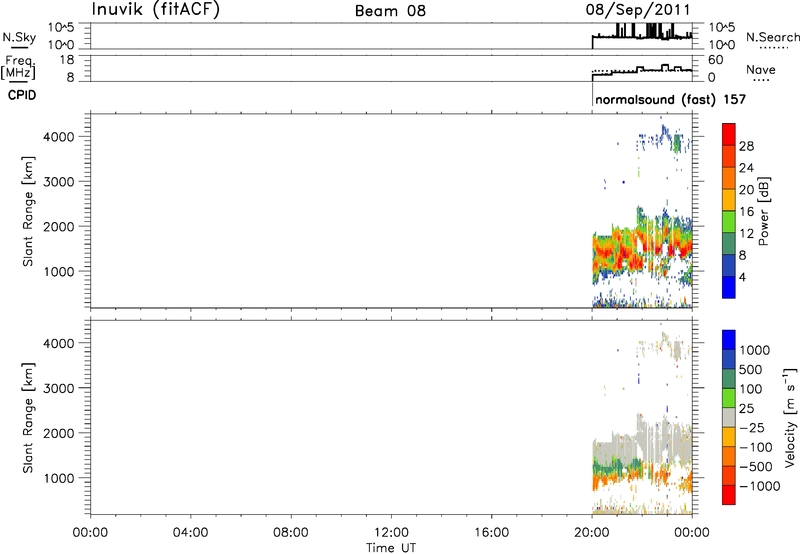The image size is (800, 554).
Task: Click the '28' label on Power colorbar
Action: pos(746,146)
